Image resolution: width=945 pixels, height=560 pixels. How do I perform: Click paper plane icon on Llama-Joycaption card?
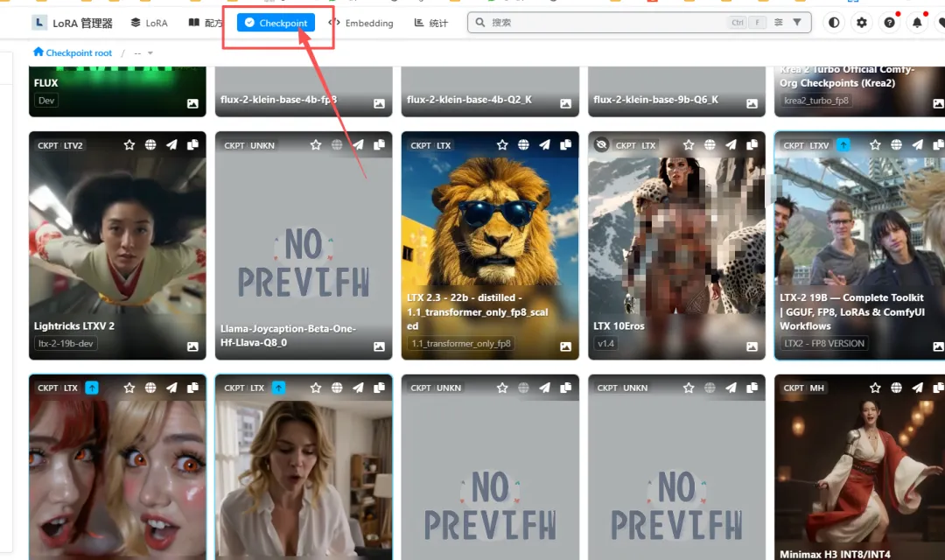click(358, 144)
